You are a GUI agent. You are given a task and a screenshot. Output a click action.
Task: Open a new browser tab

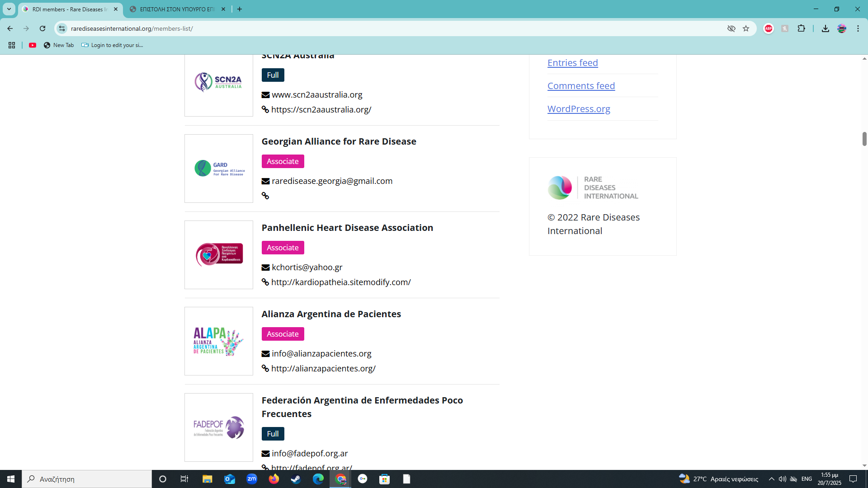(240, 9)
